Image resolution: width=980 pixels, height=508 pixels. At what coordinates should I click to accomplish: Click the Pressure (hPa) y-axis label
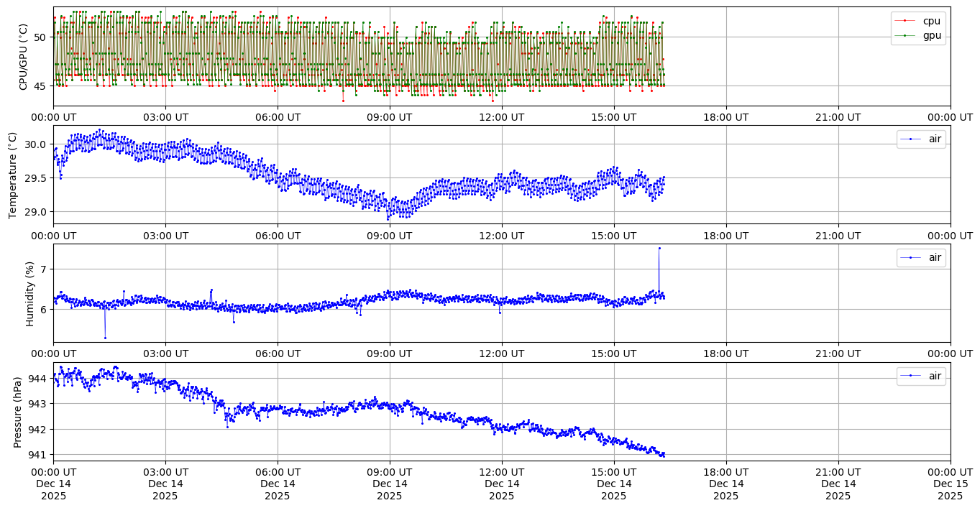pos(17,412)
